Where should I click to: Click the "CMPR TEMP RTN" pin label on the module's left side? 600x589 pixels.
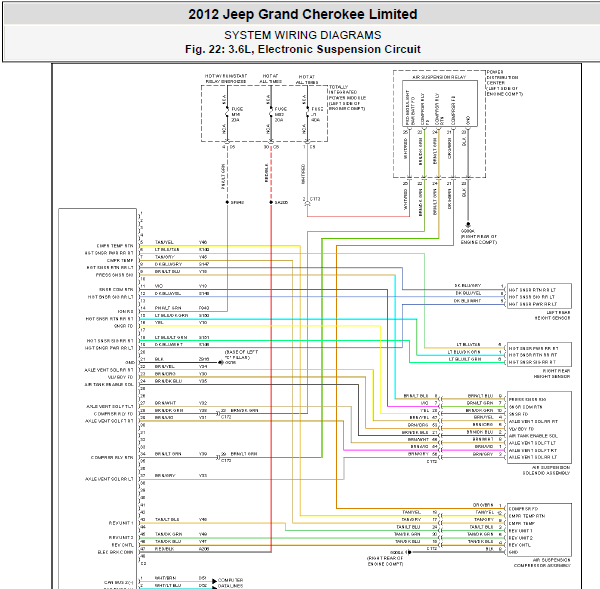pyautogui.click(x=115, y=246)
